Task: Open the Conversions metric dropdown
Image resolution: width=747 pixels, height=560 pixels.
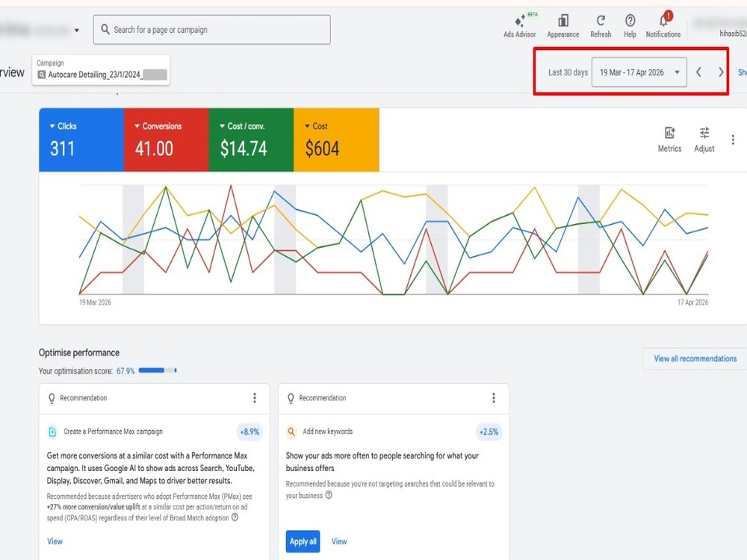Action: (158, 126)
